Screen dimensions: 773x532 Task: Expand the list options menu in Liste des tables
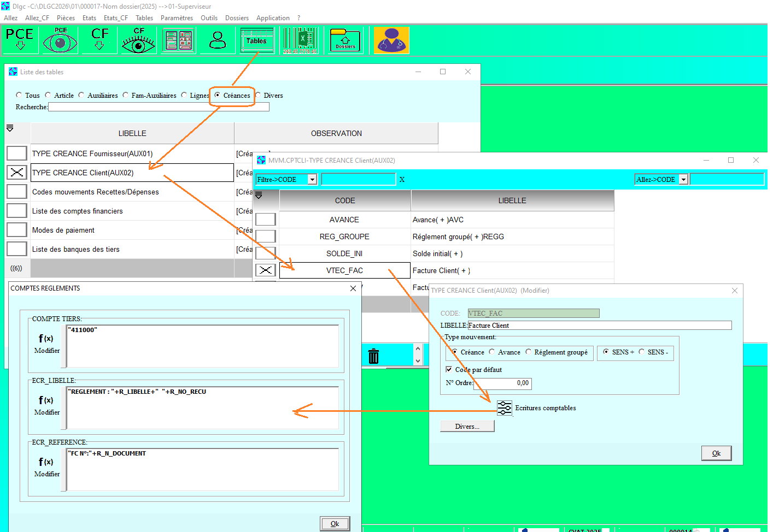(x=10, y=128)
